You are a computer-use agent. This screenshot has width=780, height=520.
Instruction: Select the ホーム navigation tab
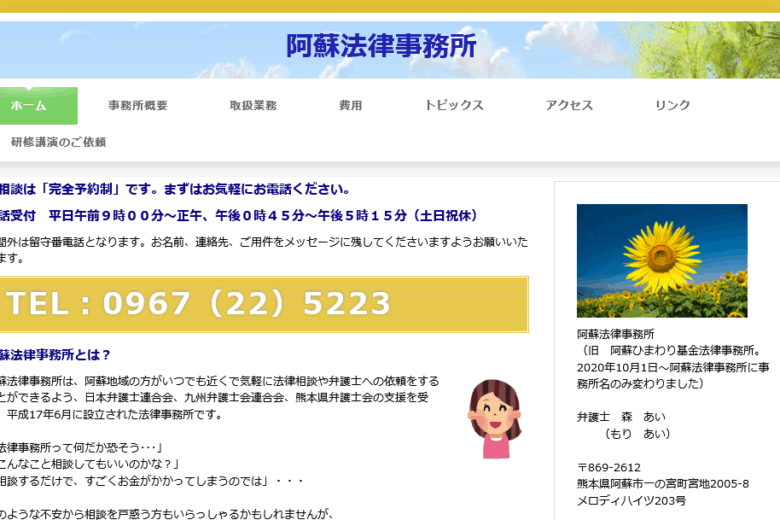click(x=30, y=105)
